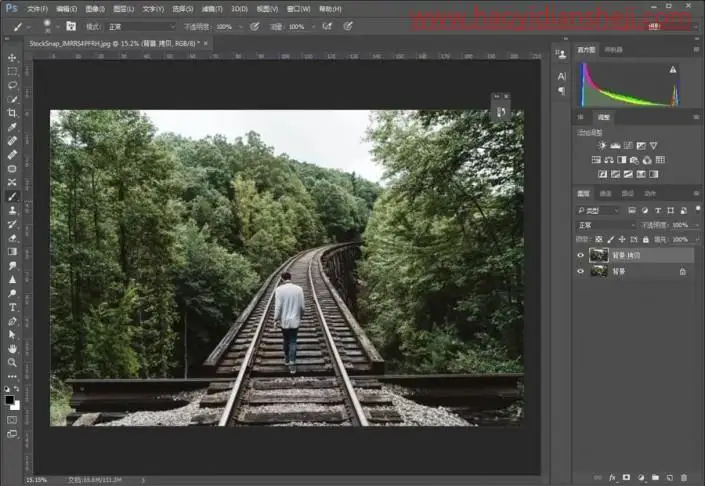Viewport: 705px width, 486px height.
Task: Select the 背景 拷贝 layer thumbnail
Action: tap(599, 255)
